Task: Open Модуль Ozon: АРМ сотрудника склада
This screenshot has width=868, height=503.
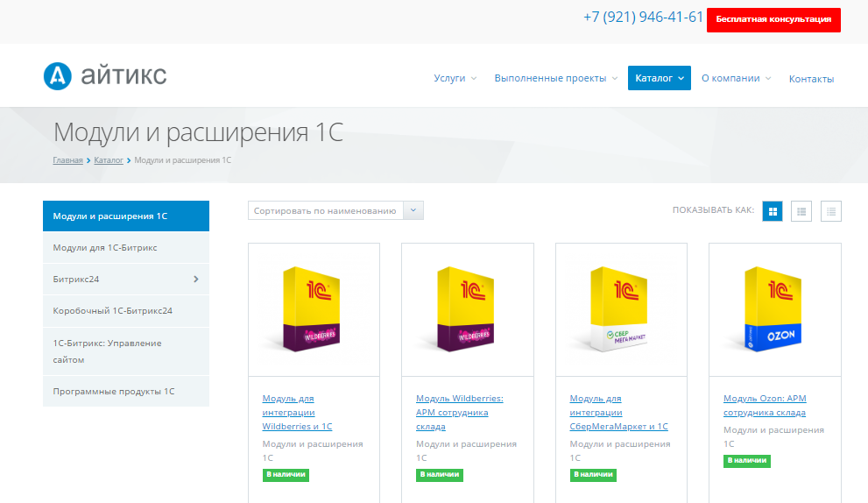Action: tap(765, 406)
